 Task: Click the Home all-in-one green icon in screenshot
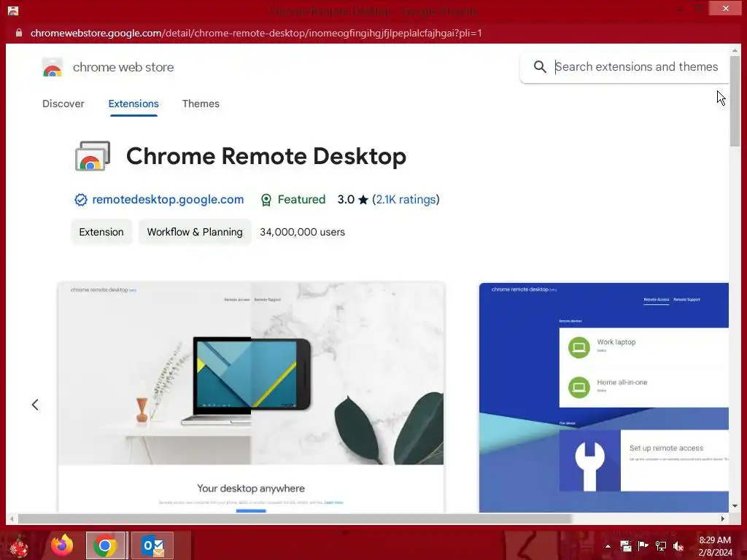(x=578, y=388)
